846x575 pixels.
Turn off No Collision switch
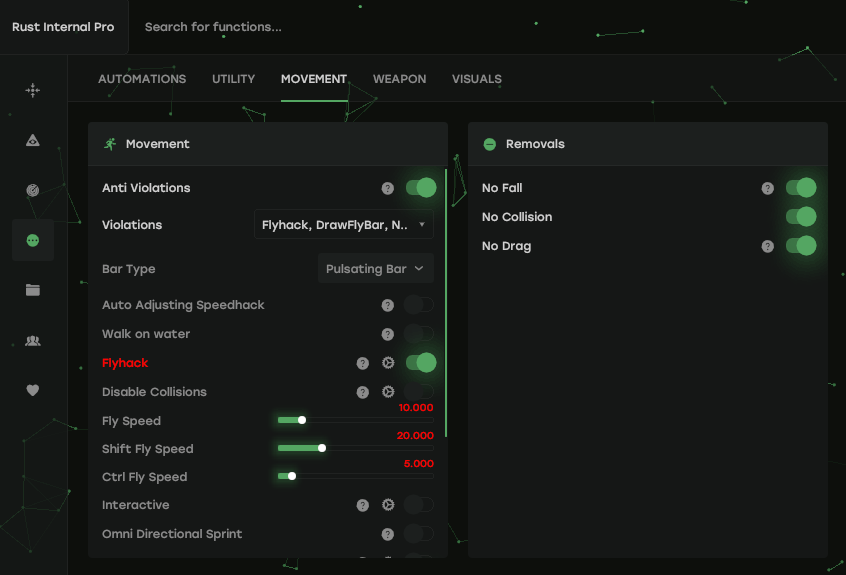[x=801, y=217]
